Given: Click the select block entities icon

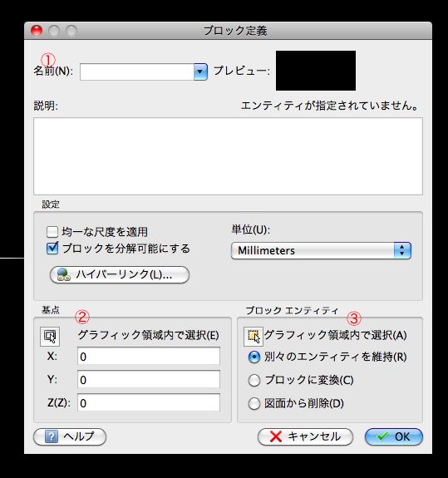Looking at the screenshot, I should tap(254, 337).
